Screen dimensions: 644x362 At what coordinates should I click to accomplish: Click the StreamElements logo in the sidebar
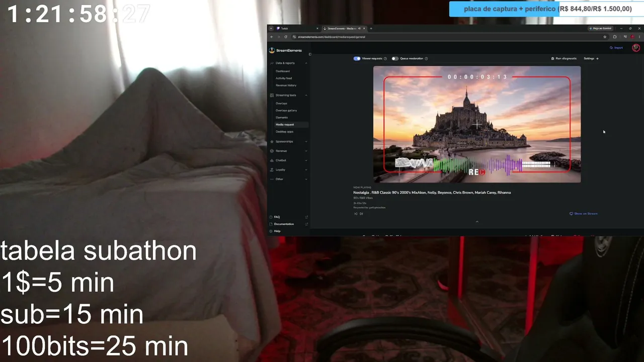coord(285,50)
